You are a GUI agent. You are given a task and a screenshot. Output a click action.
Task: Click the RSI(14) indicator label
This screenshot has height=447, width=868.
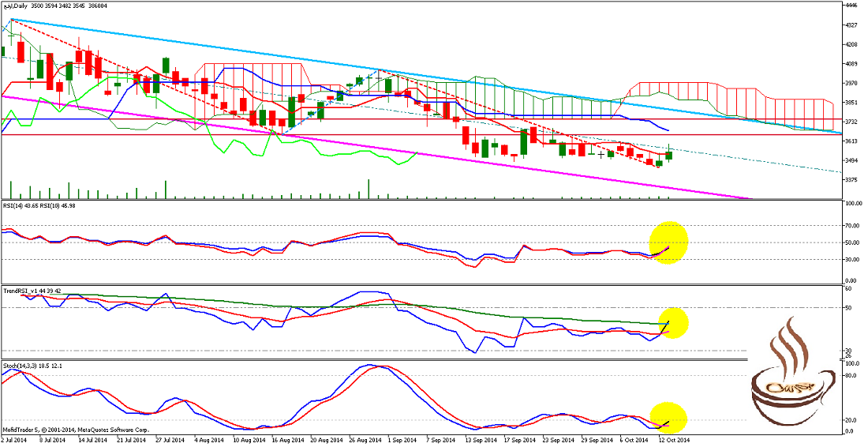19,206
